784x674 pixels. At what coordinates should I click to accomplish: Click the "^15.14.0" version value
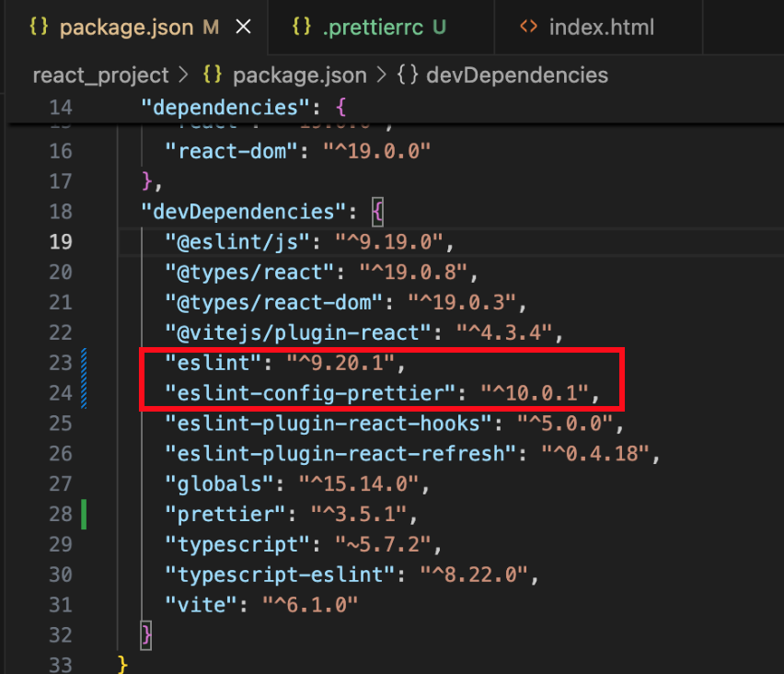(359, 484)
